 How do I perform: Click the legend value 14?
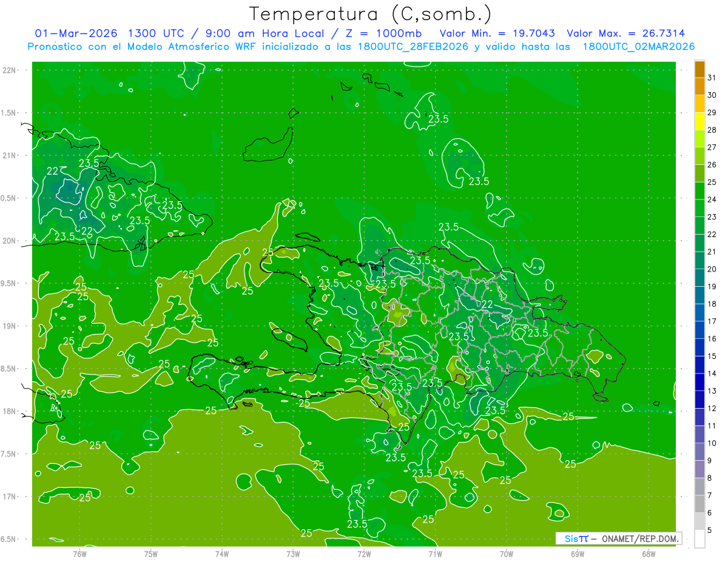click(x=712, y=374)
